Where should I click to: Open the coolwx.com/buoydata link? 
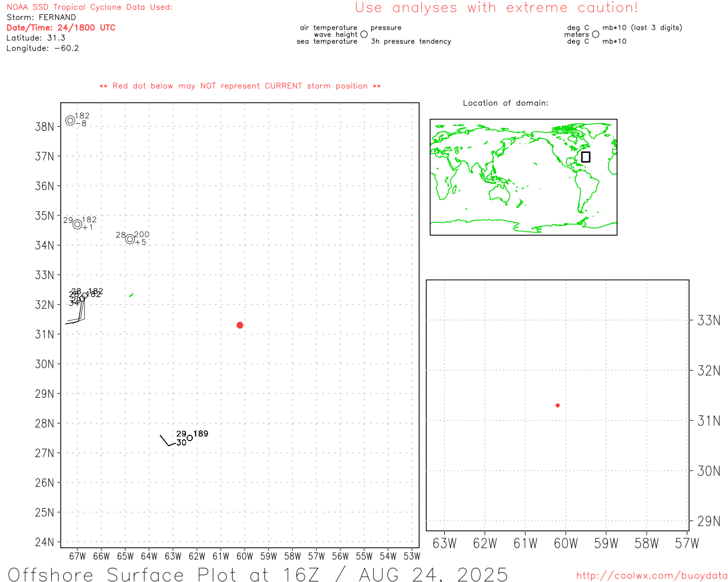(x=652, y=576)
